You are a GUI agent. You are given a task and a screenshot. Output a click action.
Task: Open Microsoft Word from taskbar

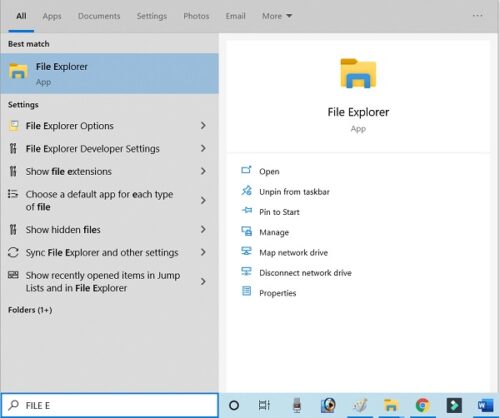point(485,405)
